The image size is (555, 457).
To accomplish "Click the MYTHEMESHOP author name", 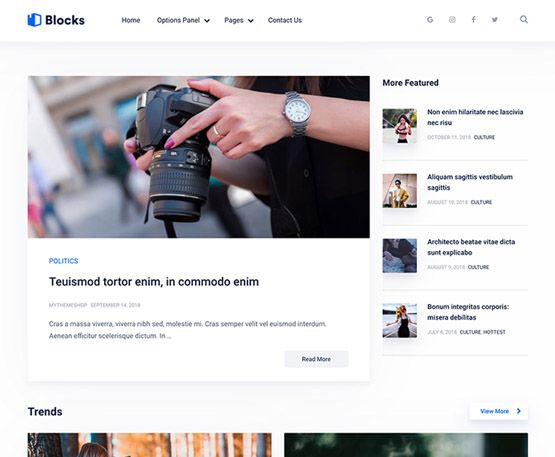I will (68, 305).
